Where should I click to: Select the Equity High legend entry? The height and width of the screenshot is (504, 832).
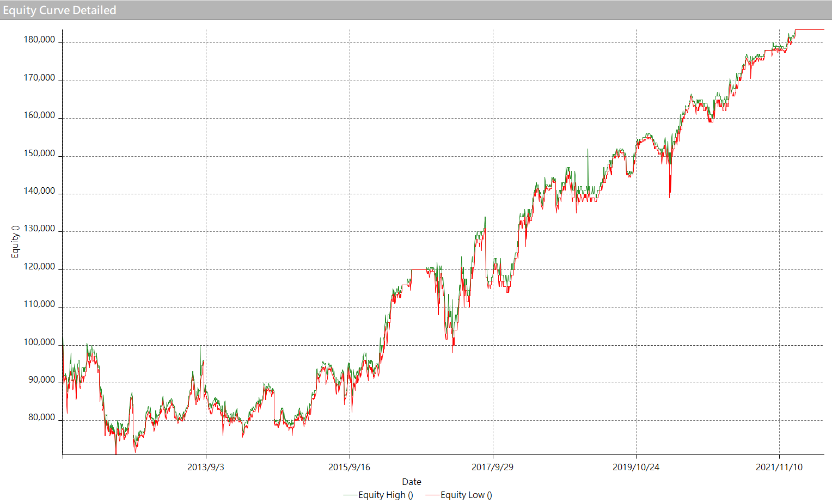pyautogui.click(x=378, y=495)
